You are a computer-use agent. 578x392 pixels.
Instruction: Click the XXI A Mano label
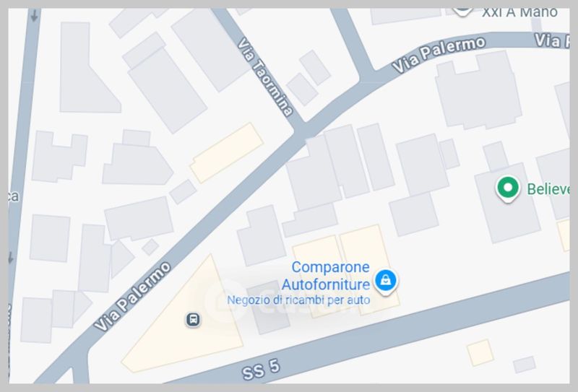[x=519, y=12]
